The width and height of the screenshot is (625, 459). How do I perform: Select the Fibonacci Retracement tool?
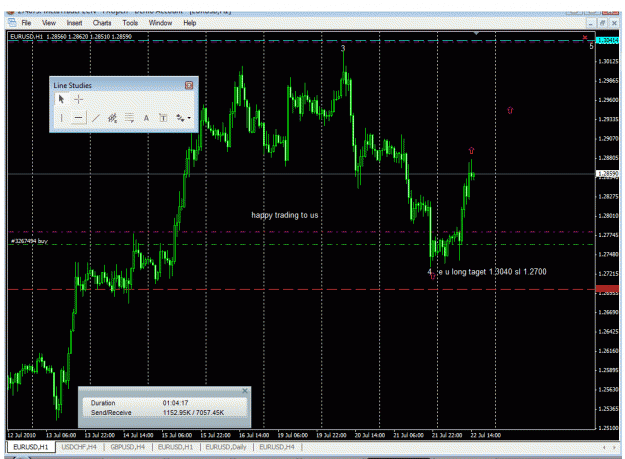(129, 118)
